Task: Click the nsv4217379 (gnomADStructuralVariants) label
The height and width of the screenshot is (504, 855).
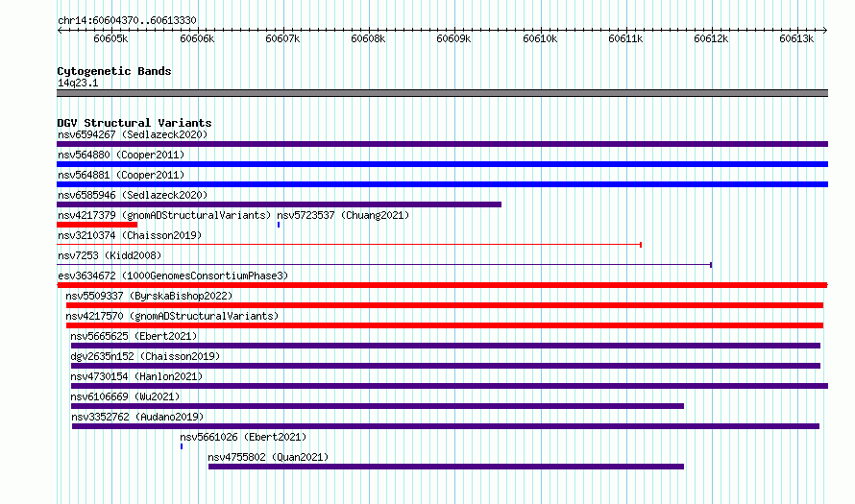Action: tap(164, 215)
